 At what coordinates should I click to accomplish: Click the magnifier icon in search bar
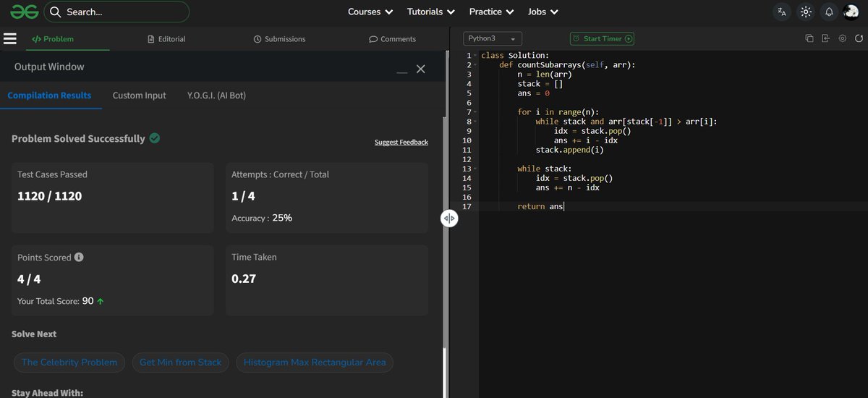(56, 12)
